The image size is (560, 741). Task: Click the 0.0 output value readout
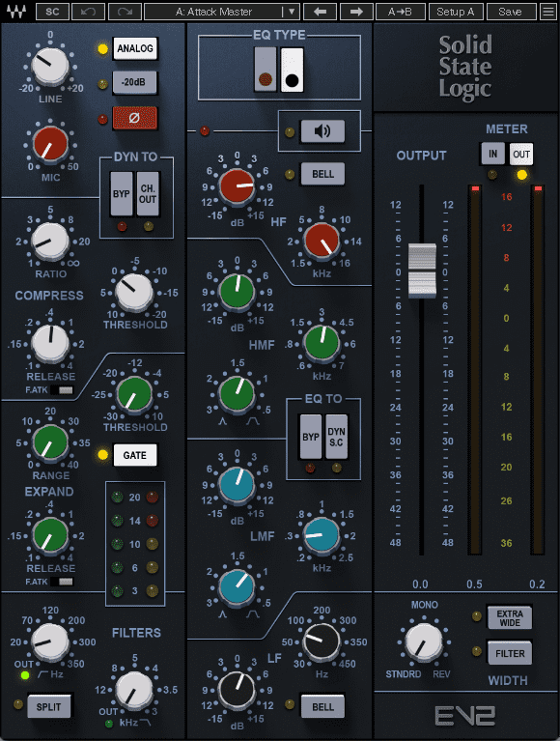(420, 584)
